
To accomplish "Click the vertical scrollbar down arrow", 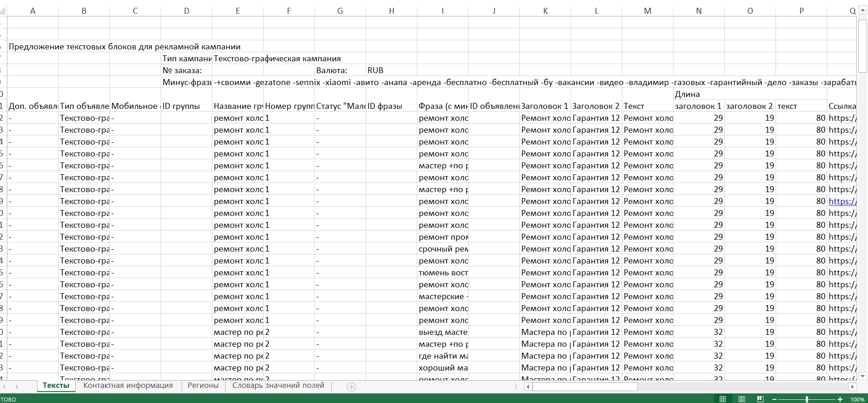I will (863, 376).
